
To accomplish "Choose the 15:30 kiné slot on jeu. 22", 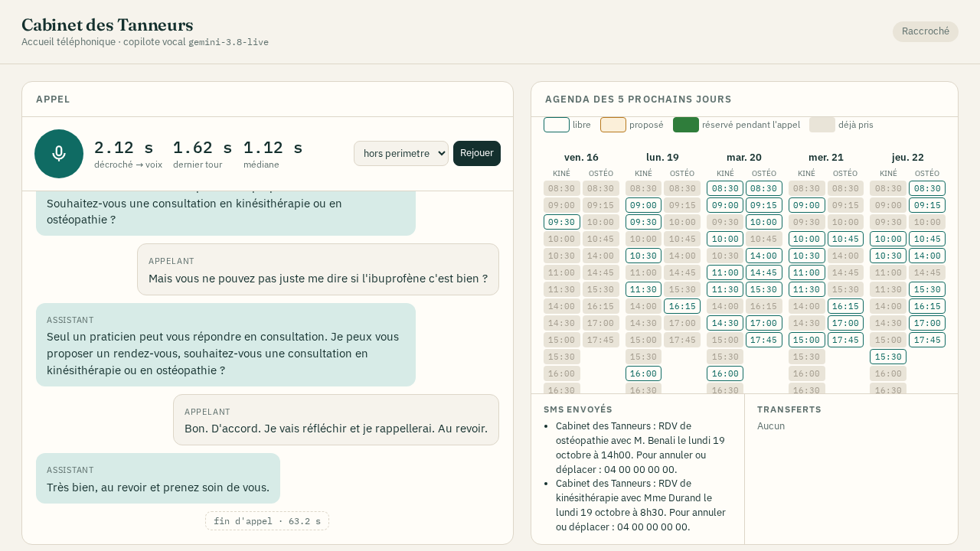I will 888,357.
